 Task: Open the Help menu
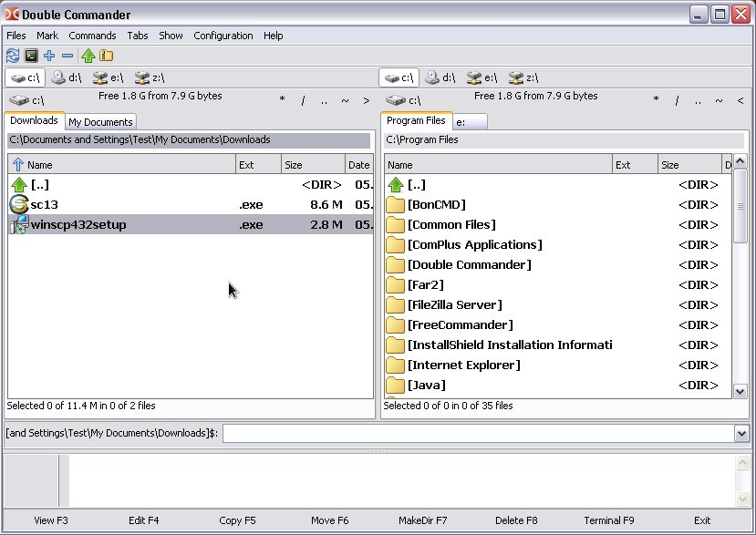coord(273,36)
